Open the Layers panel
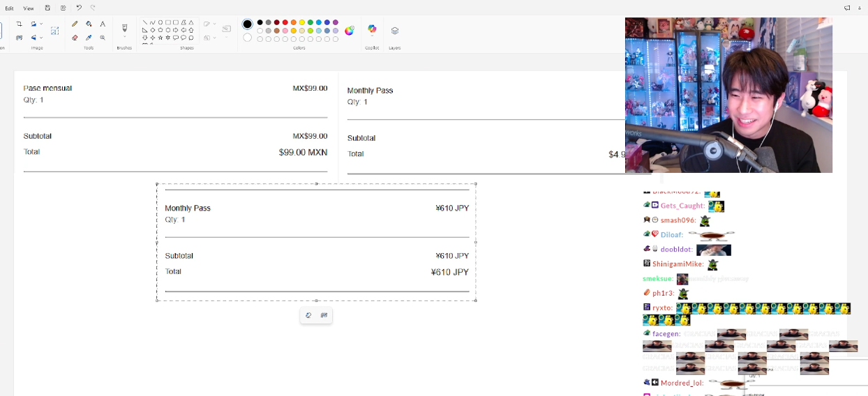This screenshot has width=868, height=396. tap(395, 31)
